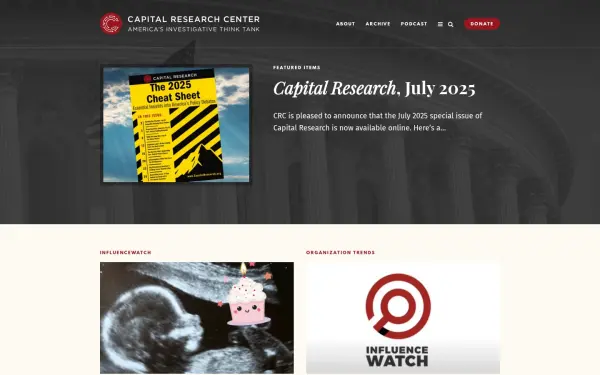Open the InfluenceWatch section heading
The width and height of the screenshot is (600, 375).
pyautogui.click(x=126, y=253)
